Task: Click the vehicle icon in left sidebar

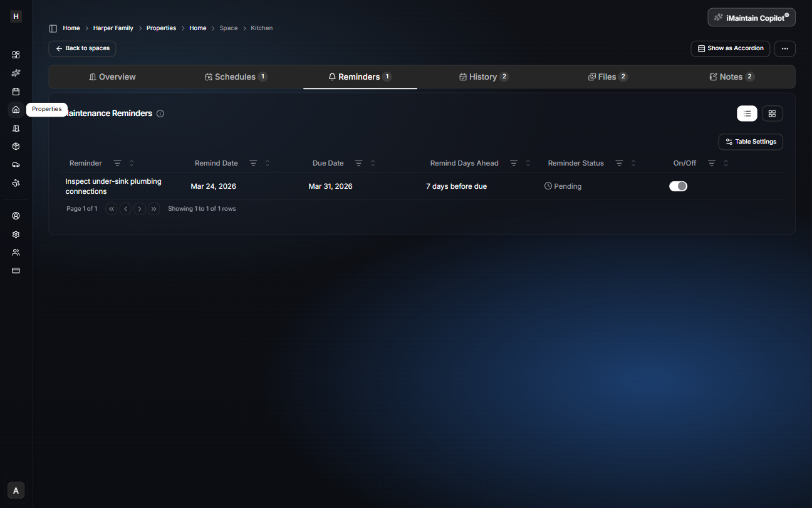Action: click(x=16, y=165)
